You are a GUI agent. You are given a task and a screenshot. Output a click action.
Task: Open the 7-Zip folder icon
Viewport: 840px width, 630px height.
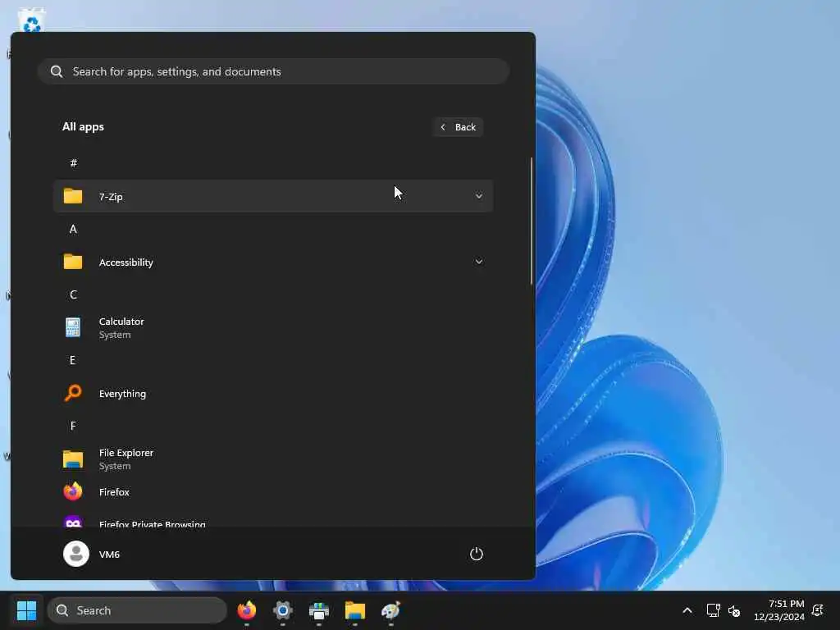73,196
